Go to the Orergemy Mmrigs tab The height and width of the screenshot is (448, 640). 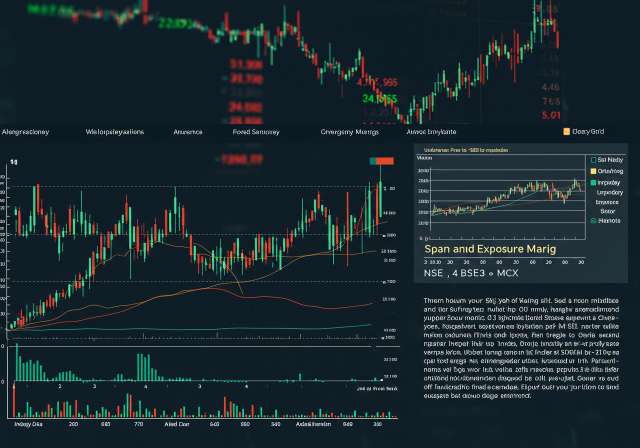click(348, 131)
